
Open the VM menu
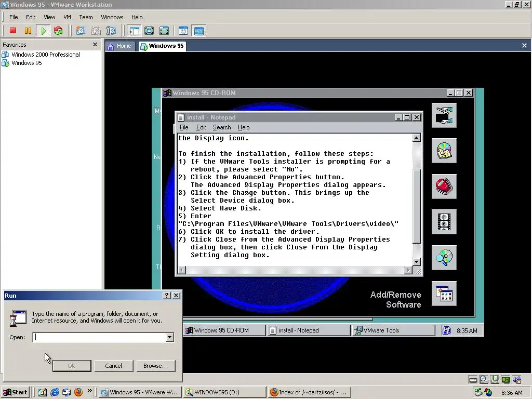pyautogui.click(x=67, y=17)
